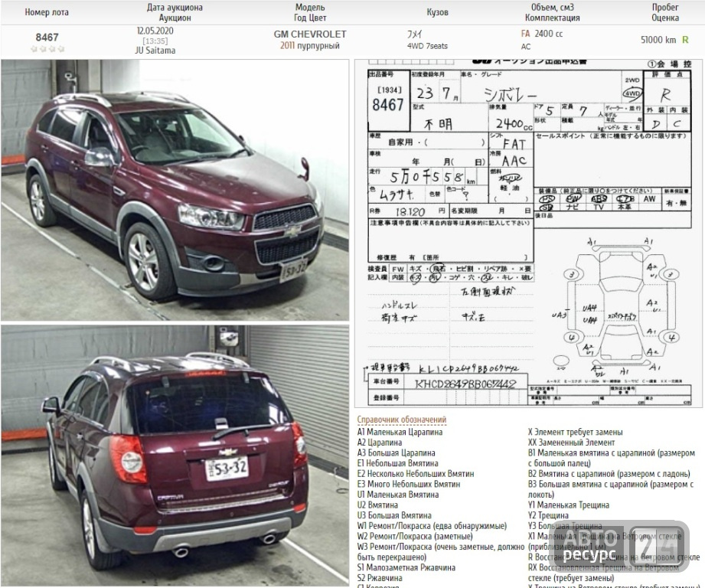This screenshot has width=705, height=588.
Task: Click the 'Объем, см3 Комплектация' header
Action: coord(552,12)
